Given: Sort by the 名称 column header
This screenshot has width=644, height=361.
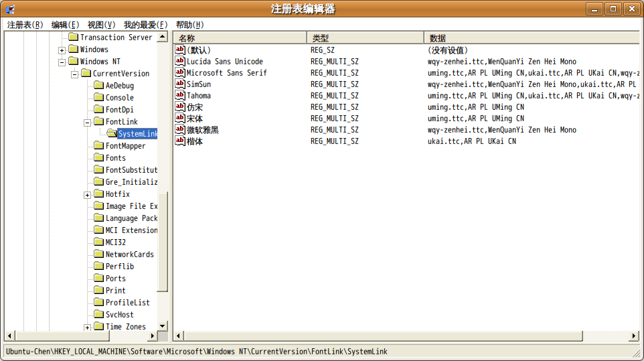Looking at the screenshot, I should click(x=240, y=38).
